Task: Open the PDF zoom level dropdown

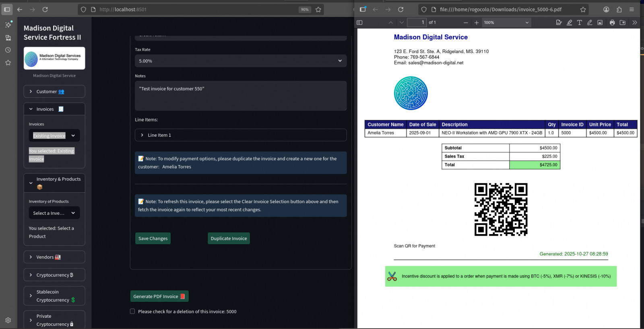Action: (x=506, y=23)
